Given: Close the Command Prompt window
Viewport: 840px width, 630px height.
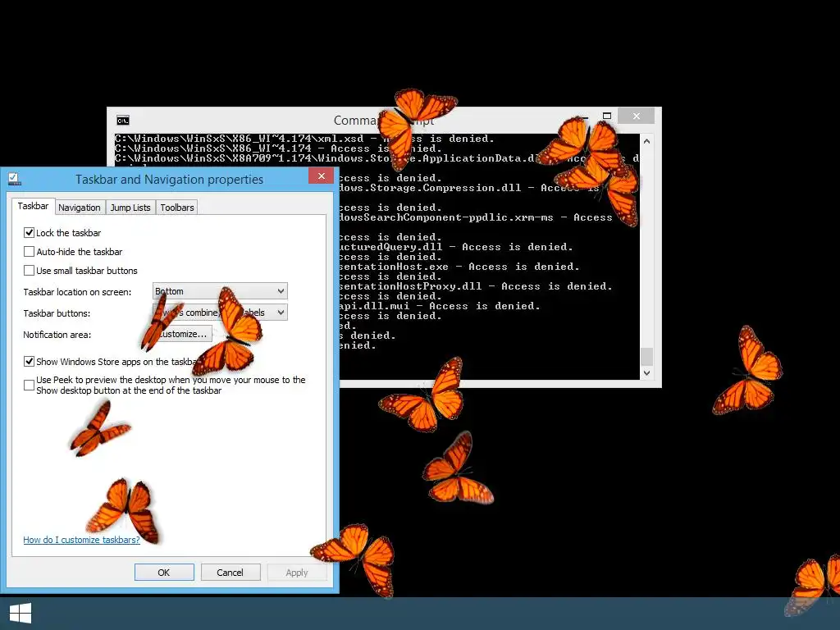Looking at the screenshot, I should (636, 116).
